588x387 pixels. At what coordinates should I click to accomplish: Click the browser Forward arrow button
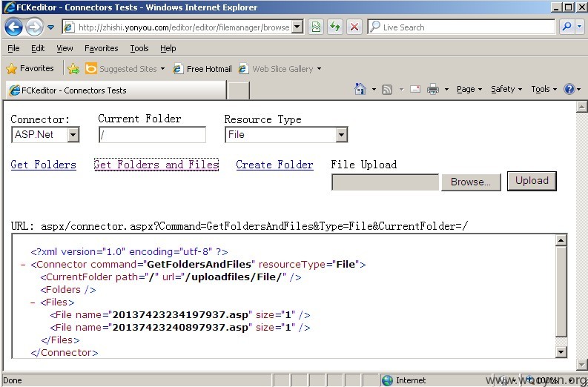(34, 27)
